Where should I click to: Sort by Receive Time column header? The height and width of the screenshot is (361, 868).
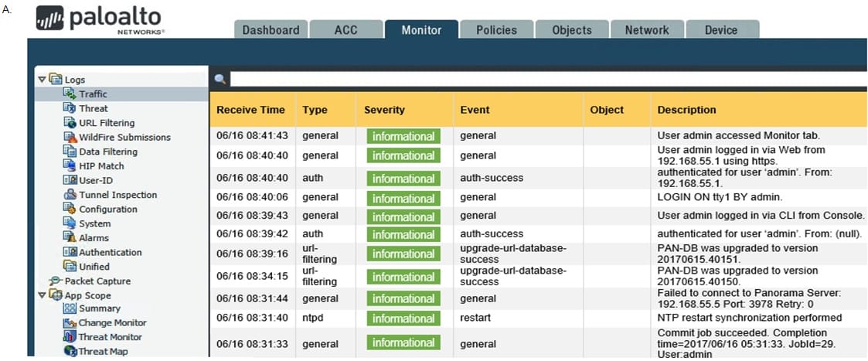(x=250, y=110)
